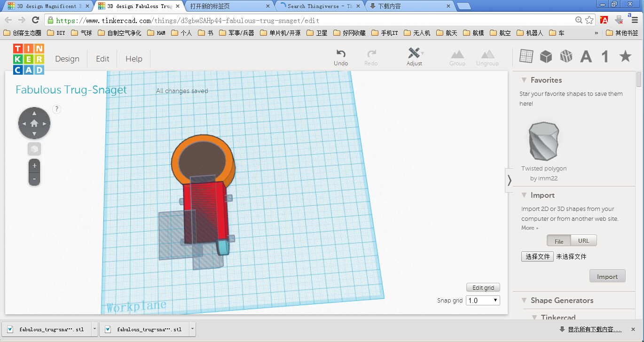Select the File import toggle
The height and width of the screenshot is (342, 644).
(x=559, y=241)
